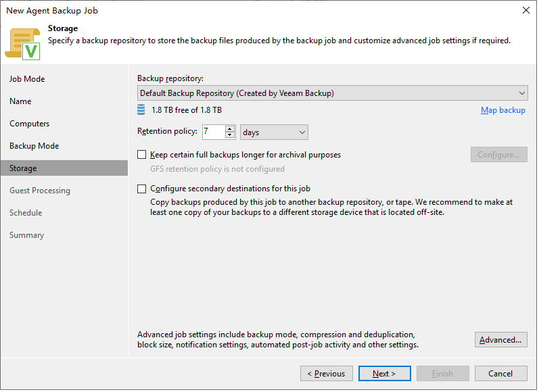Decrease retention policy with down arrow
This screenshot has width=539, height=392.
pos(230,135)
